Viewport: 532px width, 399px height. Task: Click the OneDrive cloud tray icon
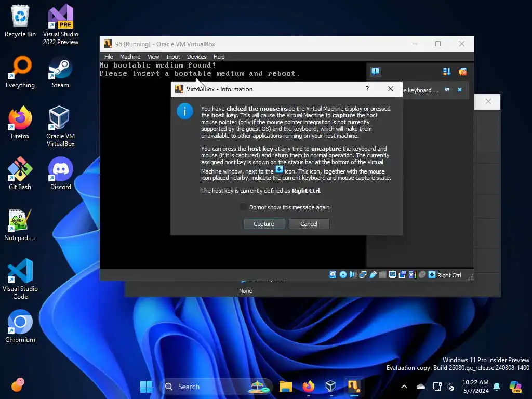[x=421, y=387]
